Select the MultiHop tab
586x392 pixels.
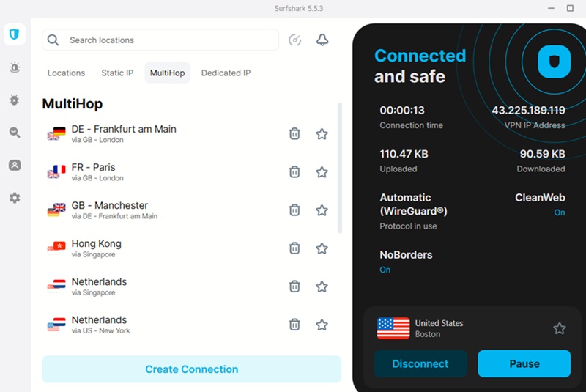[168, 73]
